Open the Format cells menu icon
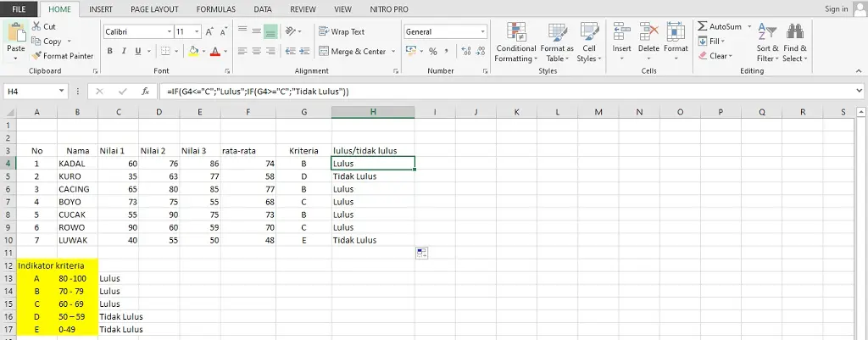868x340 pixels. (676, 31)
